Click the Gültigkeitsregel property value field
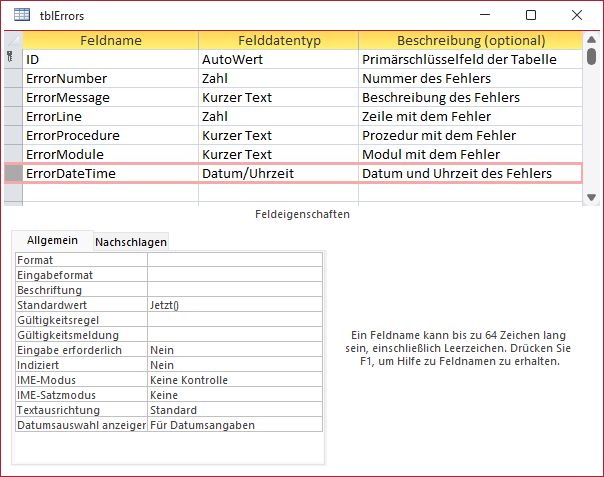Viewport: 604px width, 477px height. pyautogui.click(x=235, y=320)
